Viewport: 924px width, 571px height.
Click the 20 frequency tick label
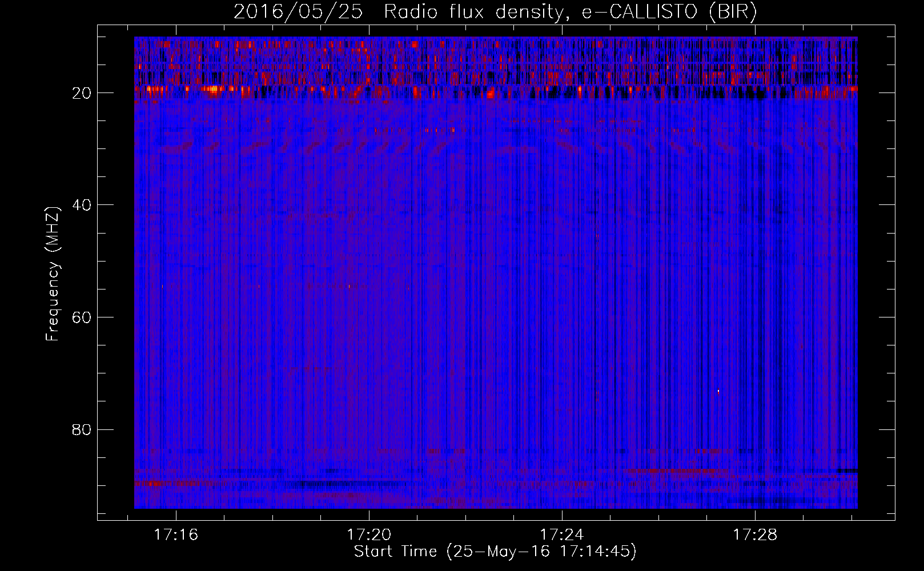click(x=82, y=93)
